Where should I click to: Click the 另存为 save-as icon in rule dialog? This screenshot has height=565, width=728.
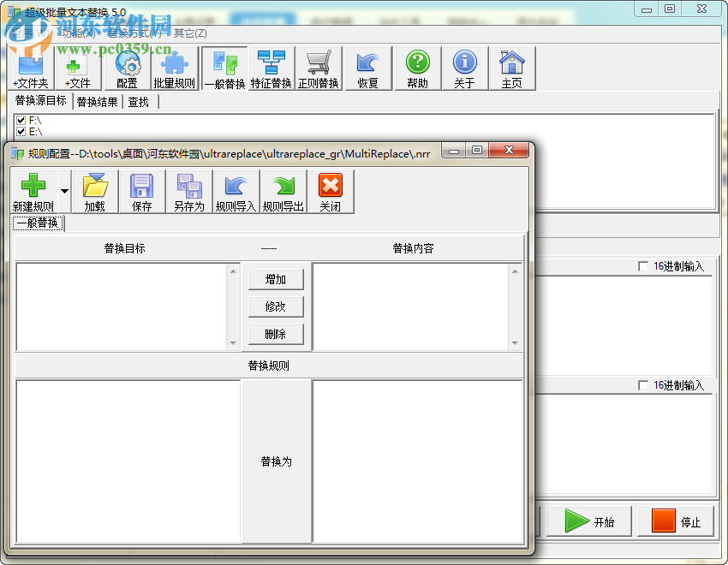pyautogui.click(x=188, y=190)
